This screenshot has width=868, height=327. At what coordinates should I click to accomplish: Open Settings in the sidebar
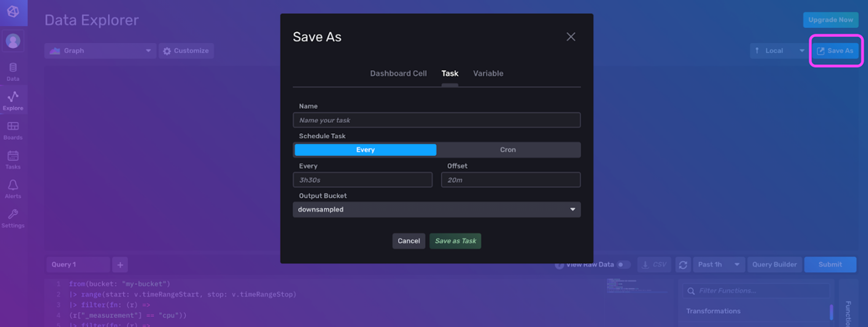(x=13, y=219)
